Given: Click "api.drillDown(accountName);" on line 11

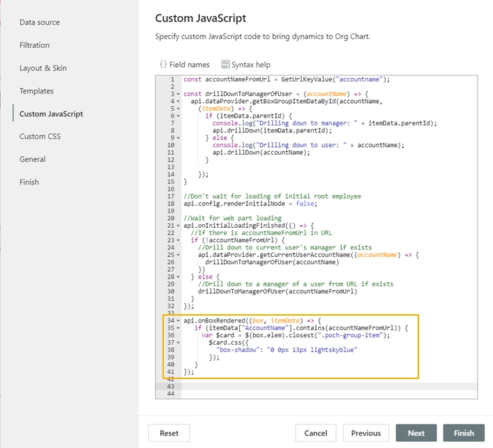Looking at the screenshot, I should tap(261, 153).
